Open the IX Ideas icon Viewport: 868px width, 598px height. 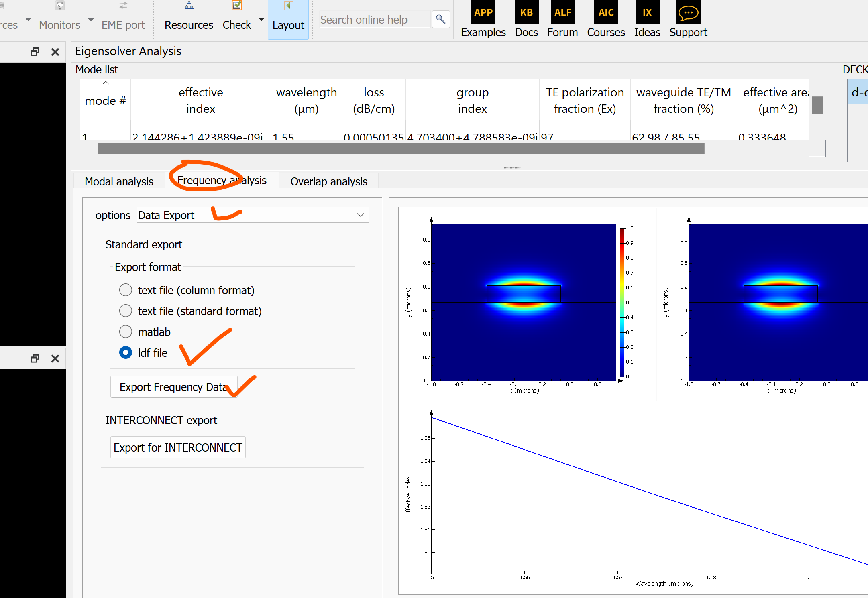coord(647,13)
